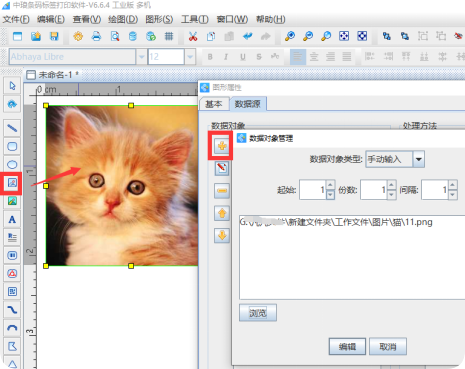
Task: Open the 数据对象类型 dropdown
Action: (419, 159)
